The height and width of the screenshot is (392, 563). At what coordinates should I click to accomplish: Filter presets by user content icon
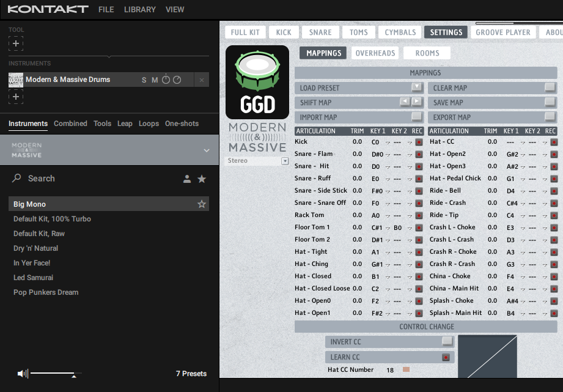187,179
